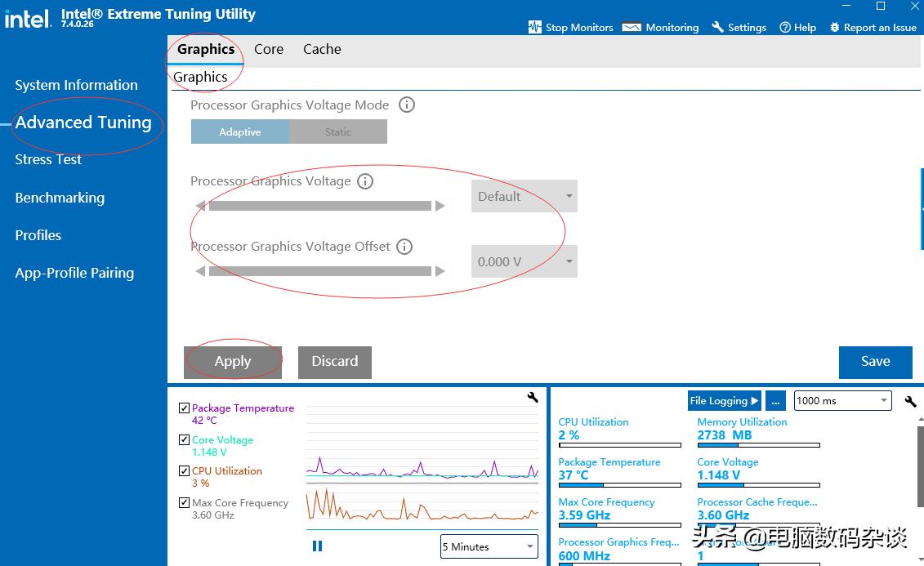Open Profiles section
924x566 pixels.
tap(38, 235)
